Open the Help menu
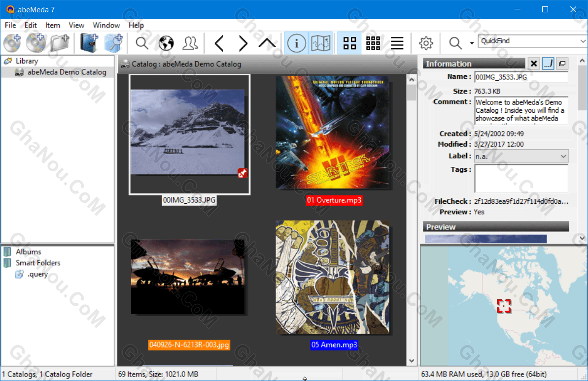This screenshot has width=588, height=381. (x=136, y=25)
